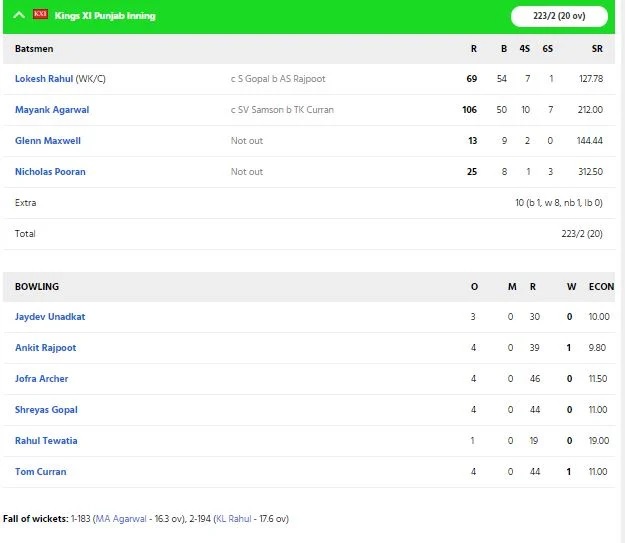The height and width of the screenshot is (543, 626).
Task: Click the ECON column header in bowling
Action: 601,287
